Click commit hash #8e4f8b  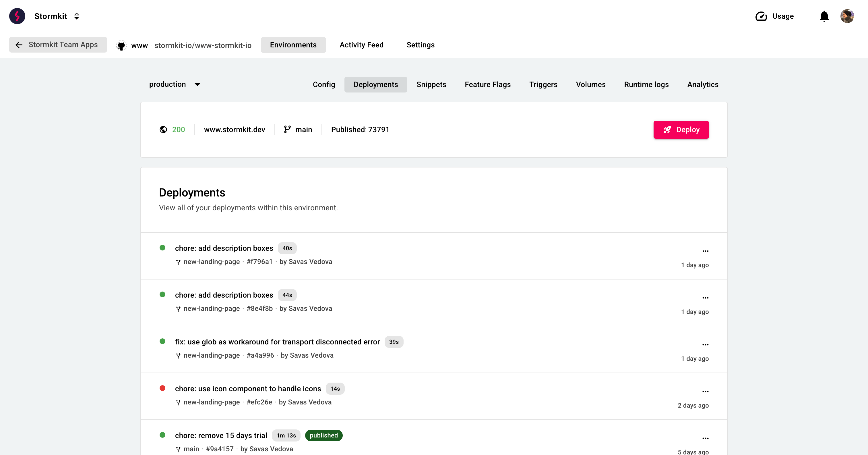pyautogui.click(x=259, y=308)
